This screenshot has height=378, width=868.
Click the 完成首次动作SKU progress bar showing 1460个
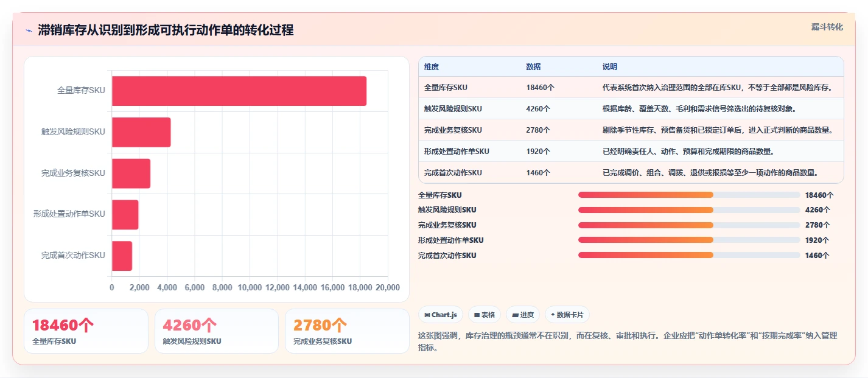(x=689, y=255)
